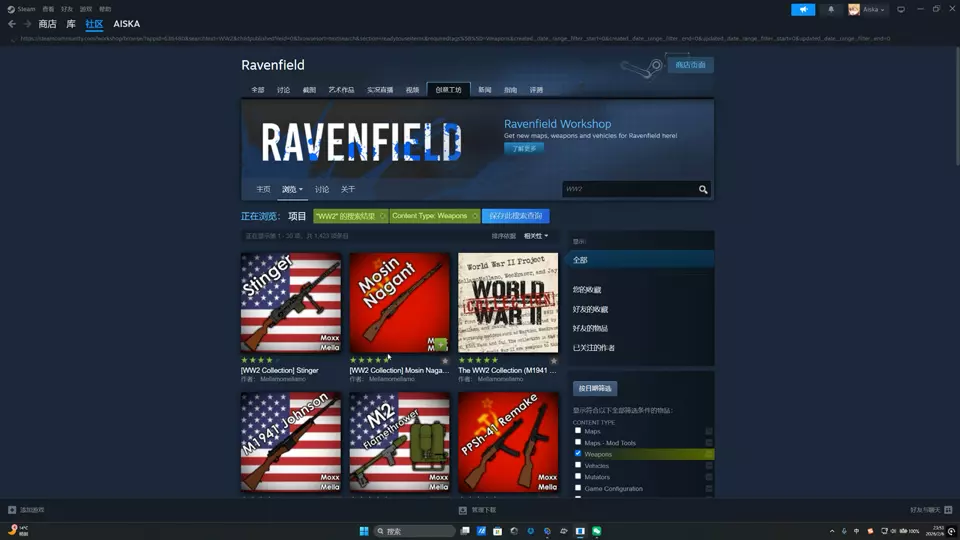Open the Stinger weapon thumbnail
Screen dimensions: 960x540
(x=291, y=302)
